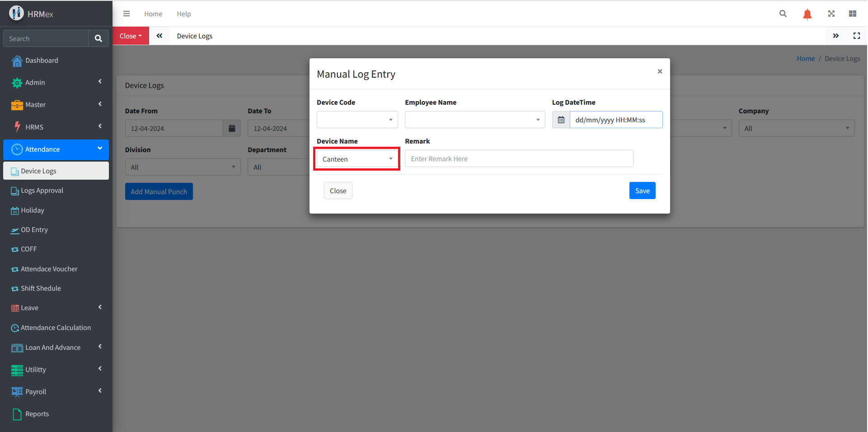Open the grid apps icon
Image resolution: width=868 pixels, height=432 pixels.
coord(853,14)
